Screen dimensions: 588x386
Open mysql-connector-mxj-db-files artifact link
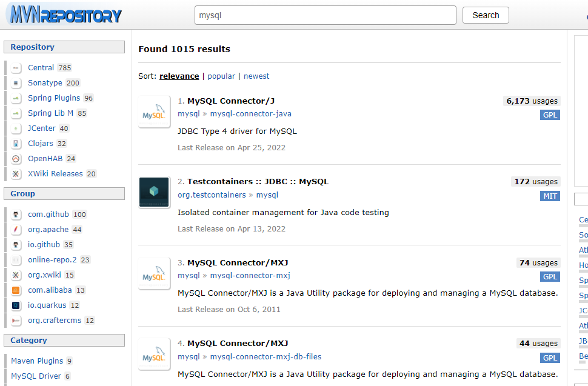266,357
